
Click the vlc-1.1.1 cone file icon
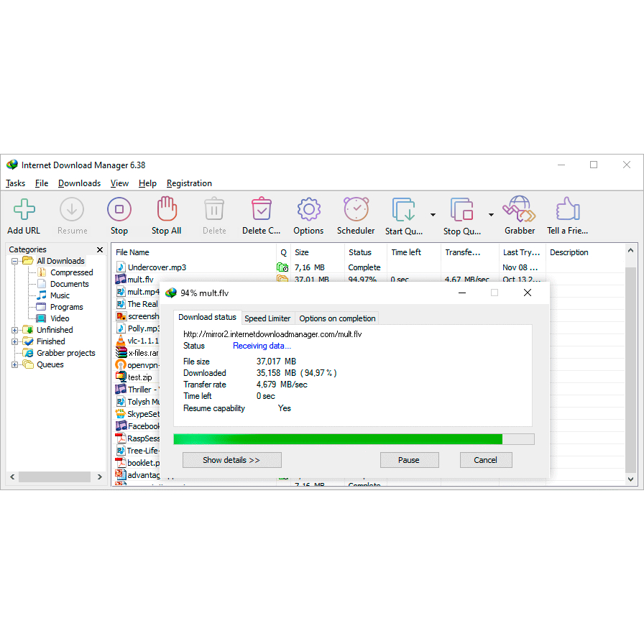click(120, 341)
